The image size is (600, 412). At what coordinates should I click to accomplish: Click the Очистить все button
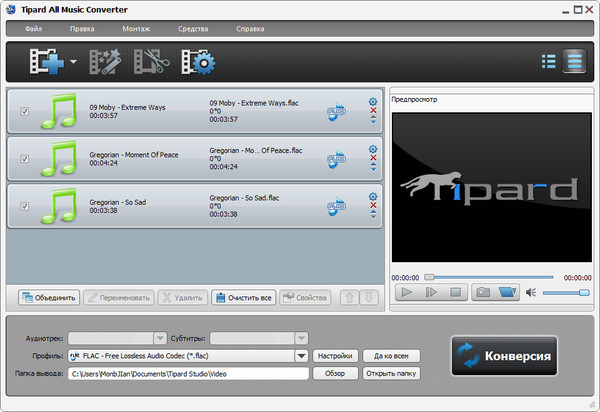click(x=243, y=297)
